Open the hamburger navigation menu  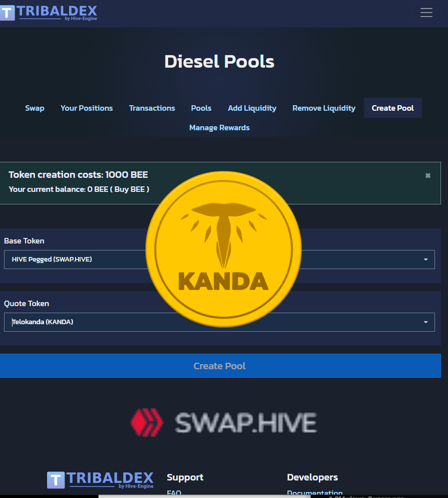click(426, 13)
